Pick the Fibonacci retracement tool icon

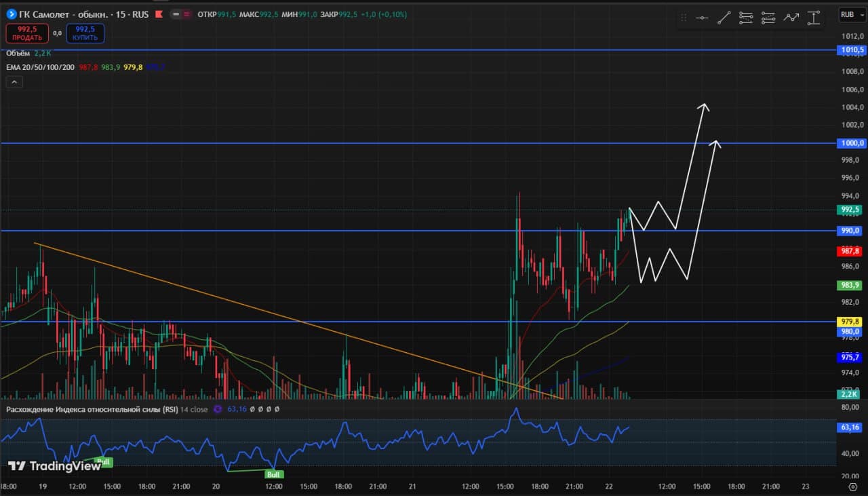point(746,18)
